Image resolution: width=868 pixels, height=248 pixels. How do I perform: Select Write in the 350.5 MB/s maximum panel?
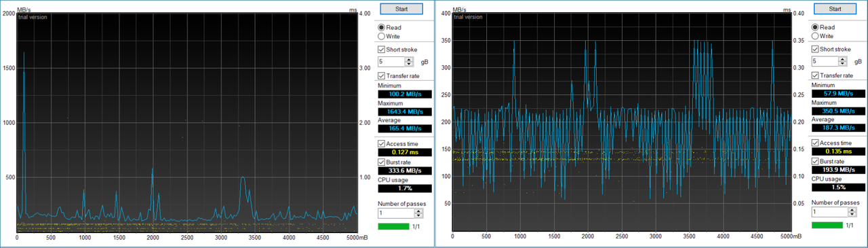tap(815, 36)
